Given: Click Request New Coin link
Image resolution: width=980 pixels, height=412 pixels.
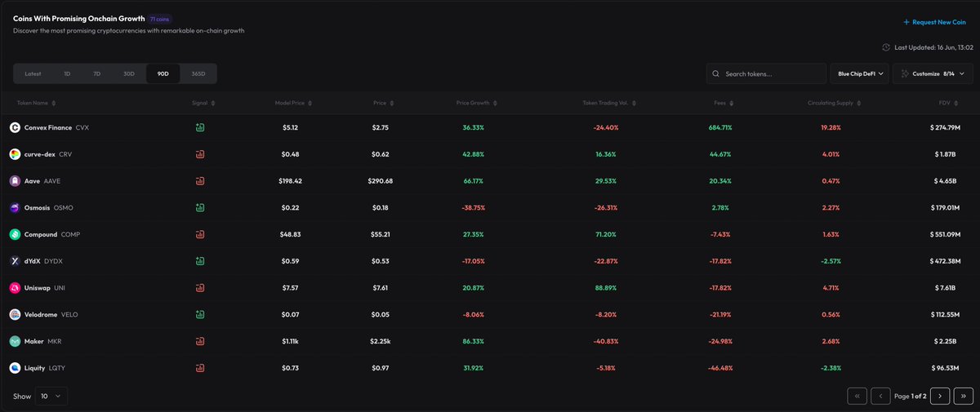Looking at the screenshot, I should click(935, 23).
